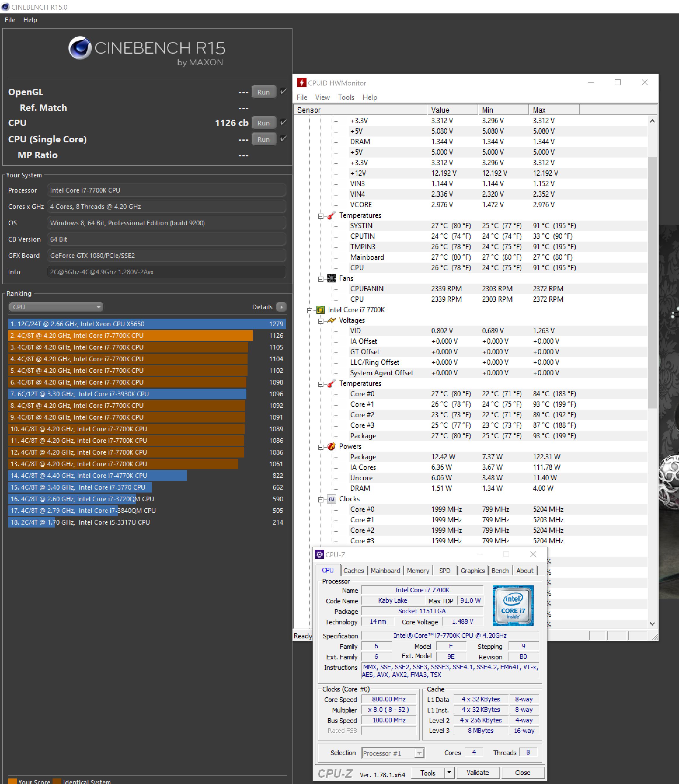Switch to the CPU-Z SPD tab

[445, 571]
